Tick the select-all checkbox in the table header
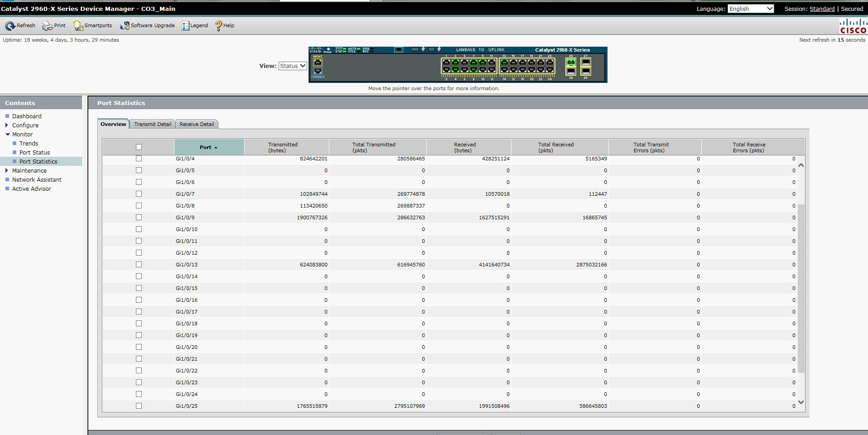The height and width of the screenshot is (435, 868). [139, 147]
